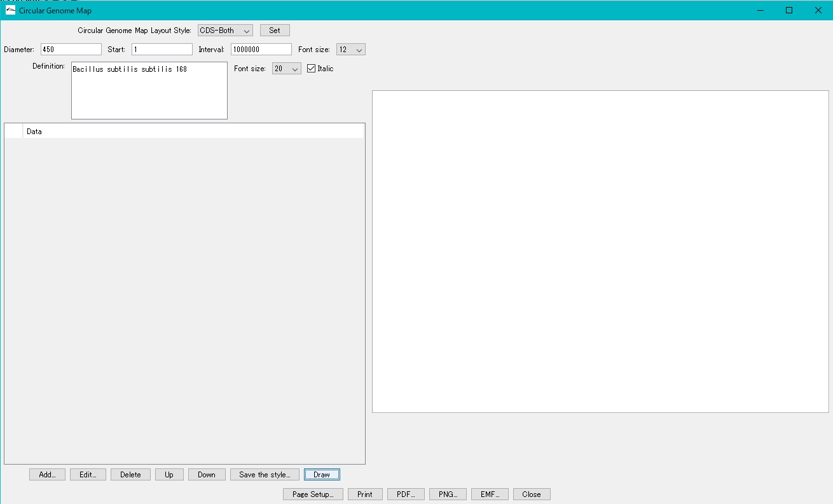
Task: Click the Down button
Action: (207, 475)
